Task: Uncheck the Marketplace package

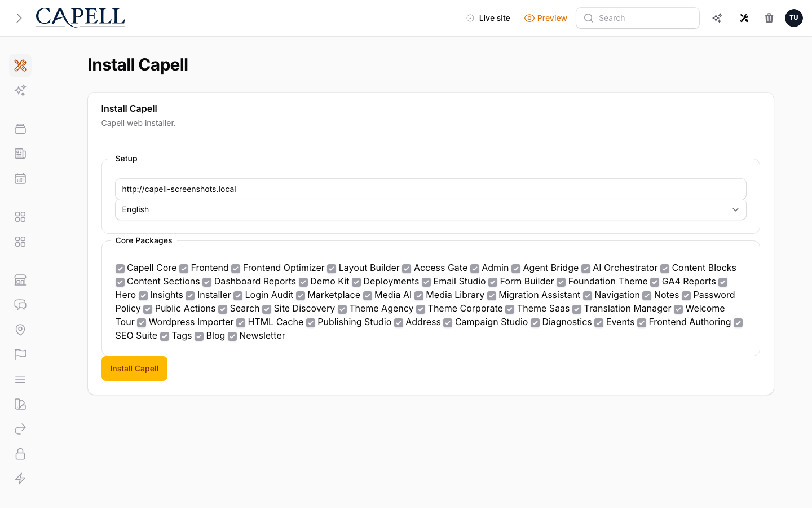Action: click(x=301, y=296)
